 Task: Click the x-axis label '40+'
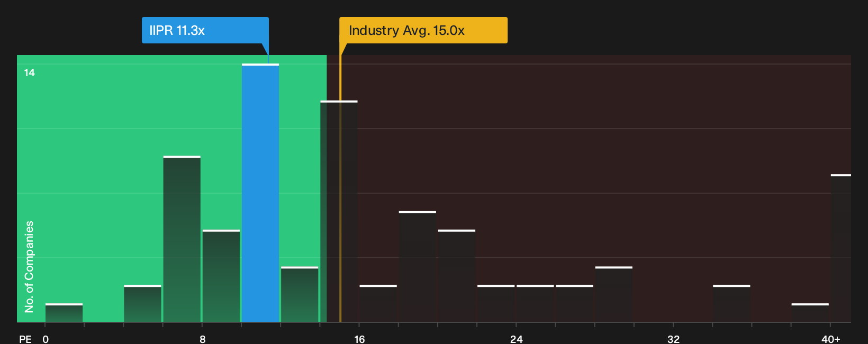pos(831,339)
